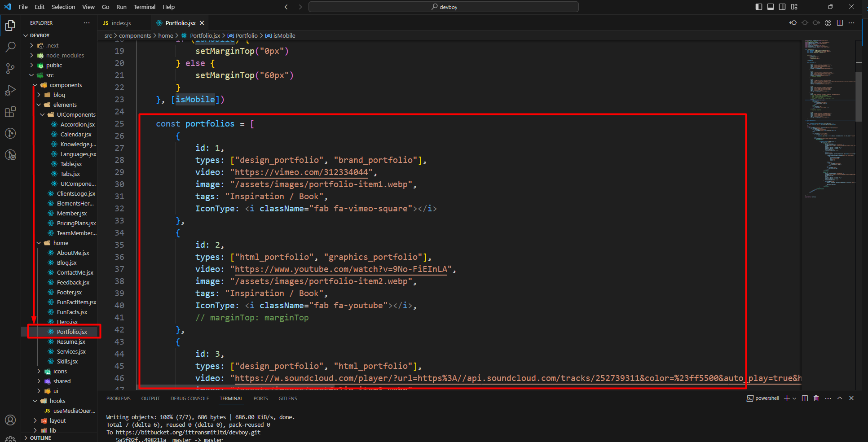Open the Search view in activity bar
Screen dimensions: 868x442
[x=10, y=47]
